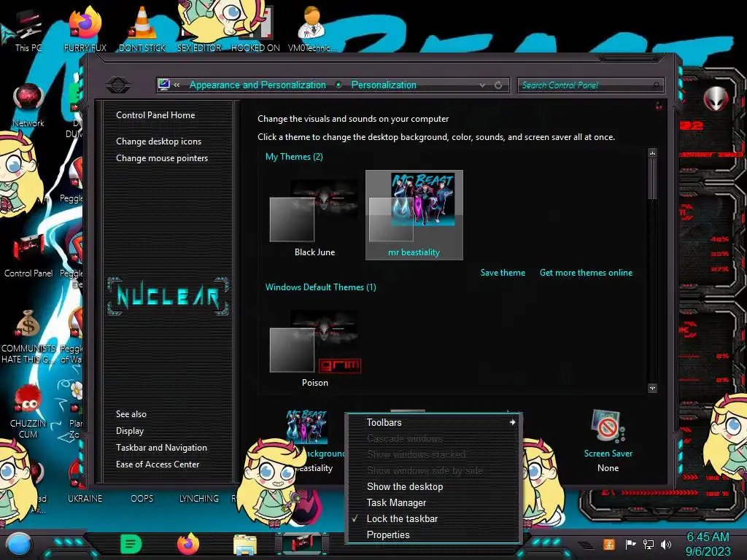The width and height of the screenshot is (747, 560).
Task: Open the Network desktop icon
Action: (28, 105)
